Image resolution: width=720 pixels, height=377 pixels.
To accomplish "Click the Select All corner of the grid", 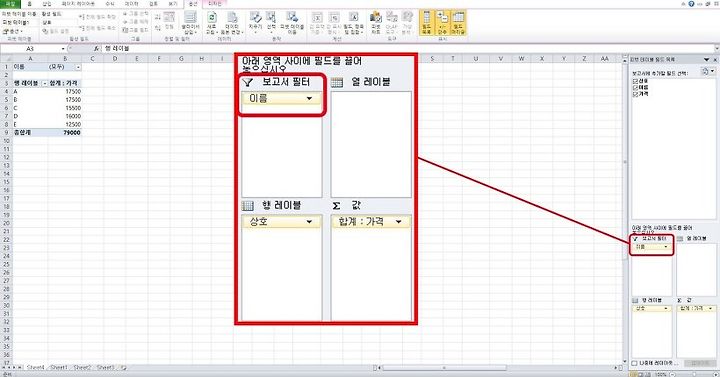I will click(6, 59).
